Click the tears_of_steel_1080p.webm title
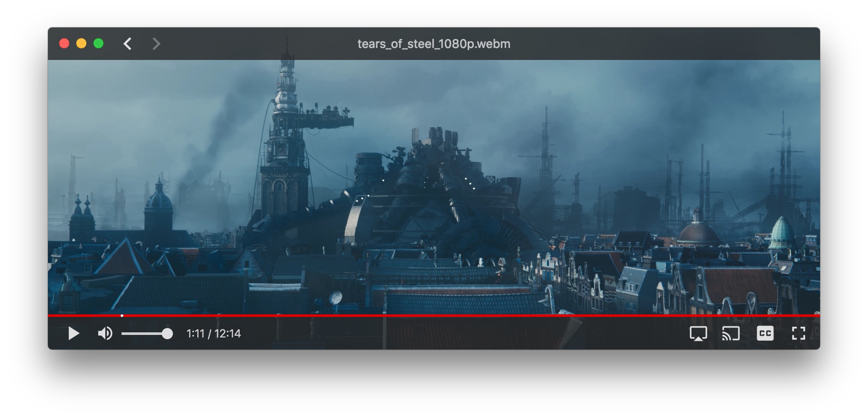This screenshot has width=868, height=418. 433,43
